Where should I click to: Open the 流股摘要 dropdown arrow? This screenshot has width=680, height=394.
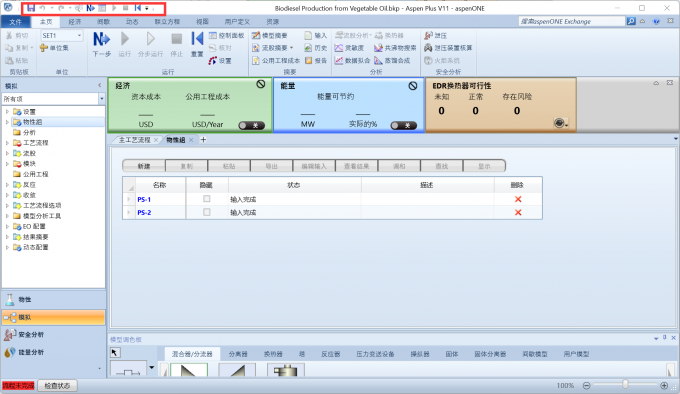pos(291,48)
